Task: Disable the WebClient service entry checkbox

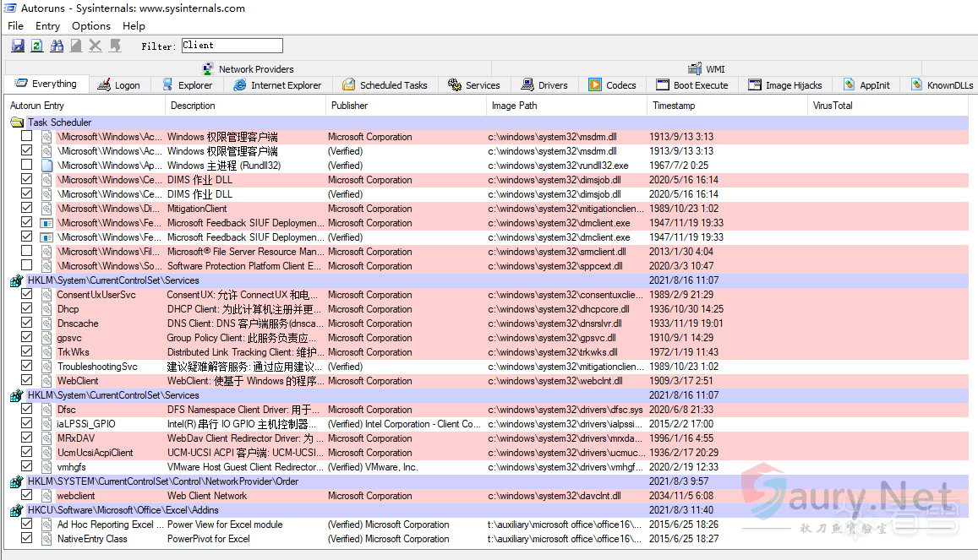Action: 27,381
